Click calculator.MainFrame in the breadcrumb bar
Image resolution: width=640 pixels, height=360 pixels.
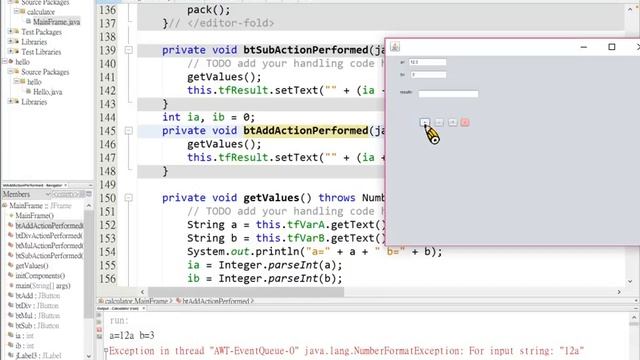(136, 301)
